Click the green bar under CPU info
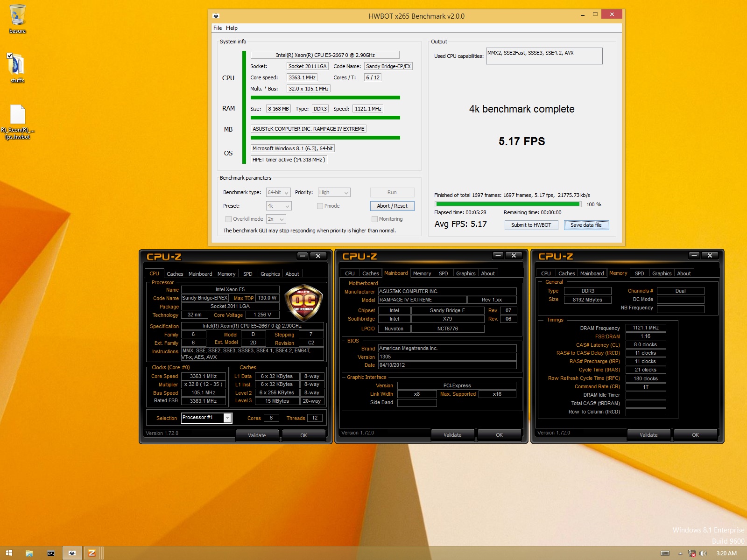 click(x=325, y=98)
